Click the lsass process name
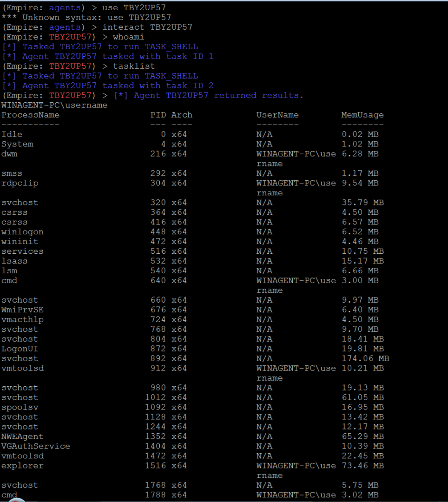Viewport: 448px width, 502px height. click(x=14, y=261)
